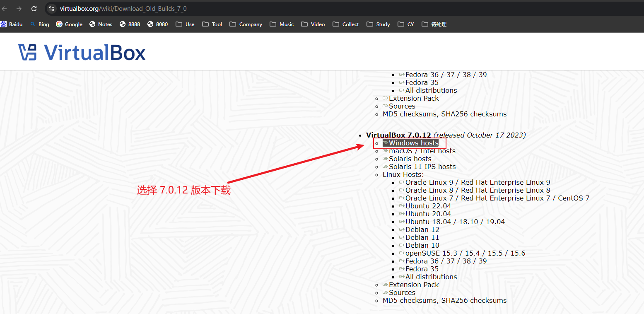
Task: Open the Video bookmark folder
Action: coord(313,24)
